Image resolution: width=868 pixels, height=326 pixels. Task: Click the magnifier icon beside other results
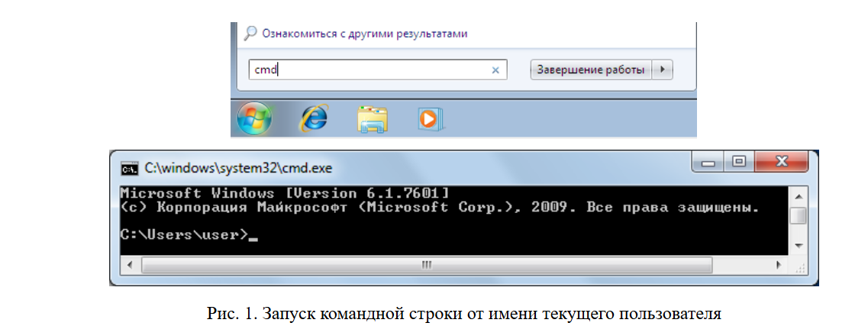click(250, 34)
